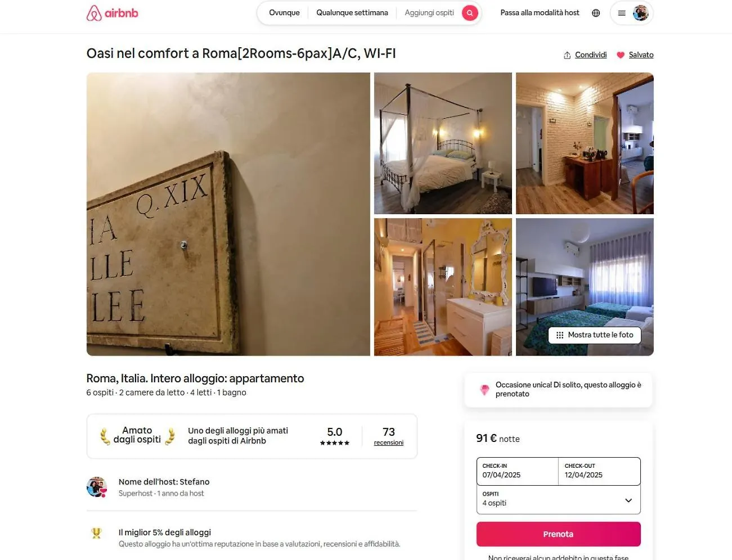Toggle the Salvato heart icon

(621, 55)
